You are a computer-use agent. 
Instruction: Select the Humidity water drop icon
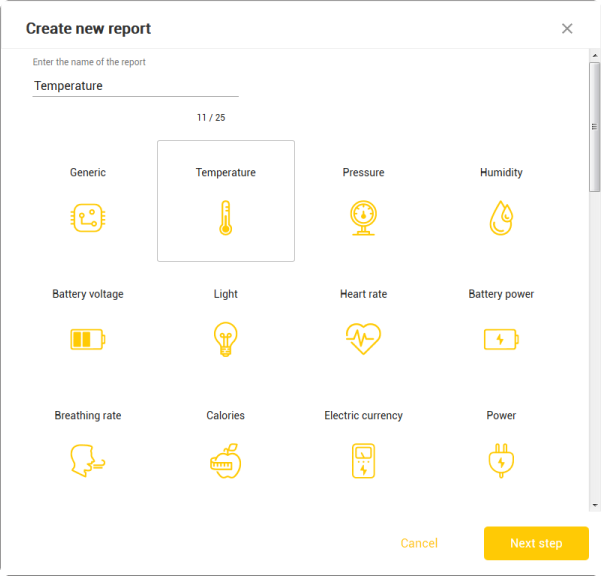pos(501,218)
